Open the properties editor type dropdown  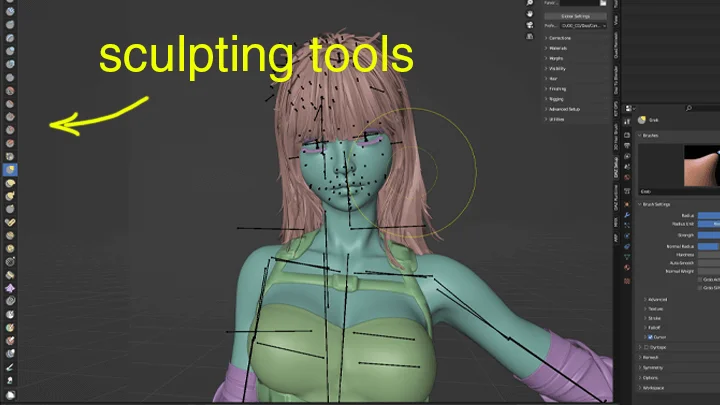(x=630, y=108)
